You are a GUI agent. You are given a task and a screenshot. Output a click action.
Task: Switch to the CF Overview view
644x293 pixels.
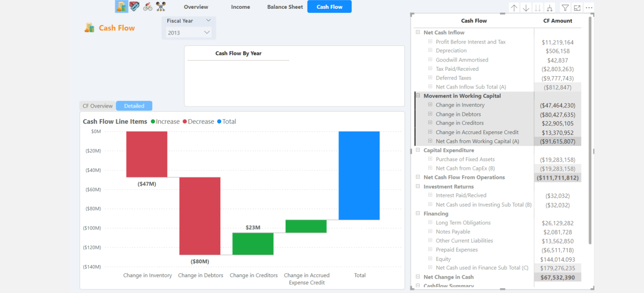tap(98, 106)
